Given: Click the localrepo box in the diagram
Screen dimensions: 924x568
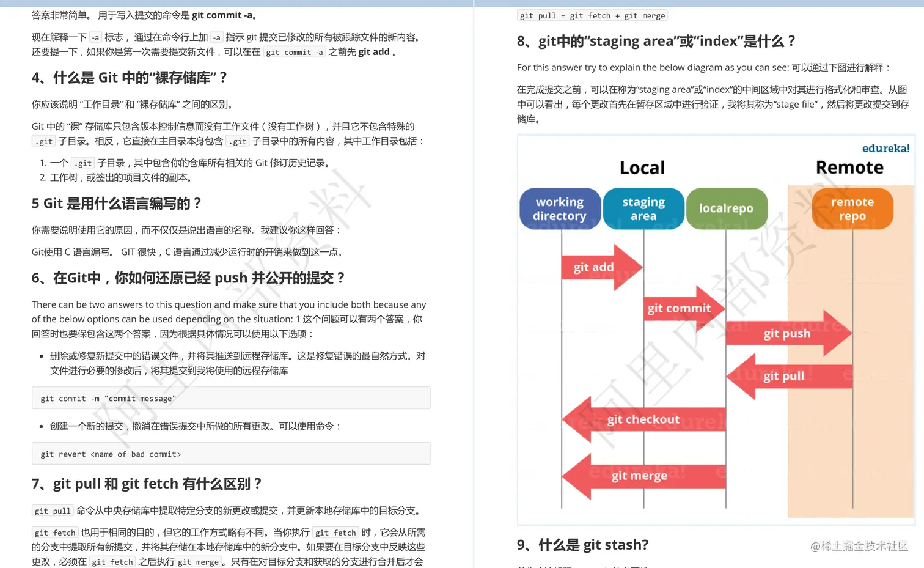Looking at the screenshot, I should 727,208.
